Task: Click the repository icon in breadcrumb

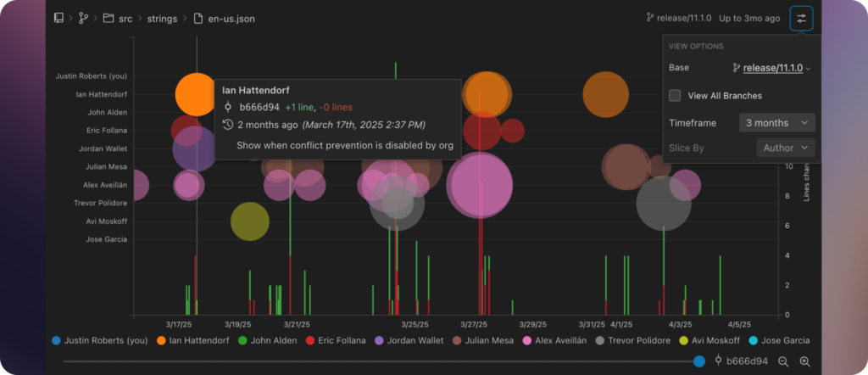Action: [58, 19]
